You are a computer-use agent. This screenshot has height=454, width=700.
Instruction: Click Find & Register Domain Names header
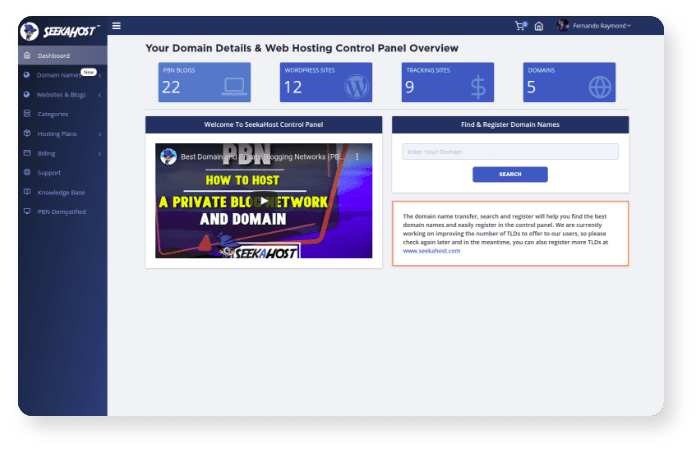[510, 125]
